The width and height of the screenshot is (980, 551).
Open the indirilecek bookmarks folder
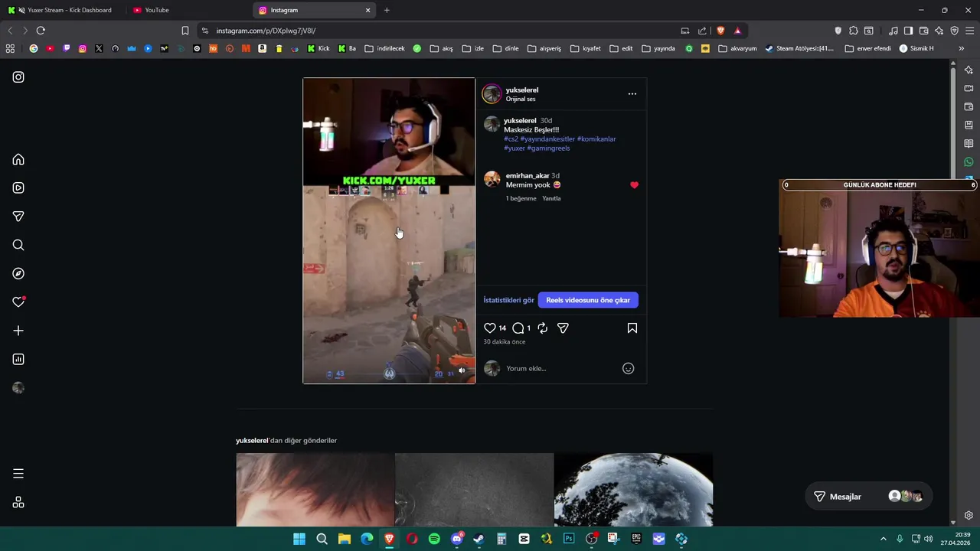point(385,48)
